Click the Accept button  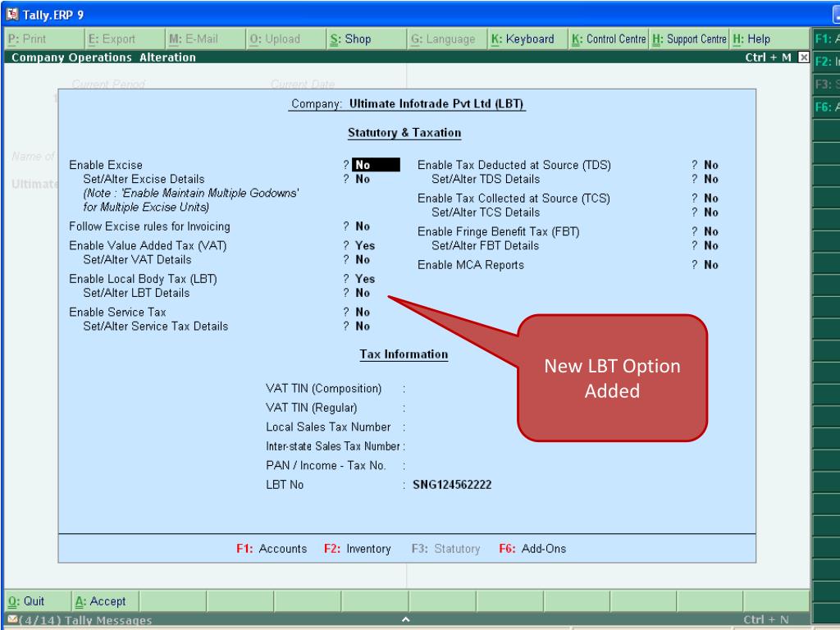point(106,601)
